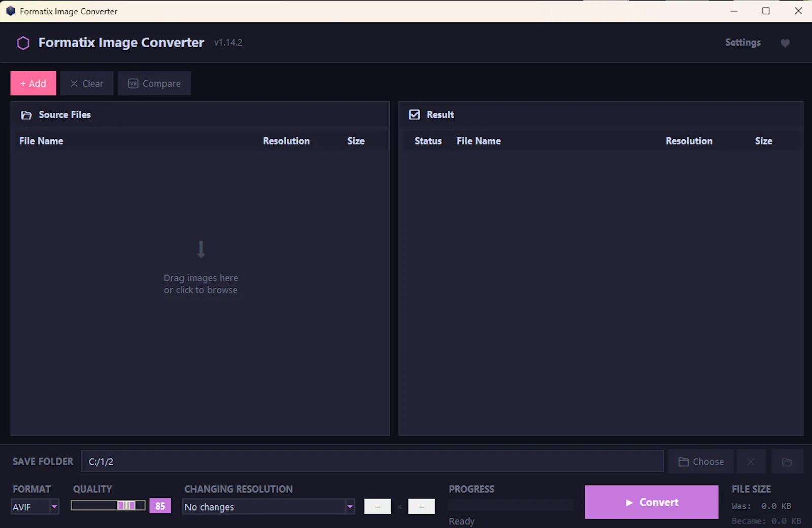Click Result panel File Name header
Image resolution: width=812 pixels, height=528 pixels.
pyautogui.click(x=479, y=141)
